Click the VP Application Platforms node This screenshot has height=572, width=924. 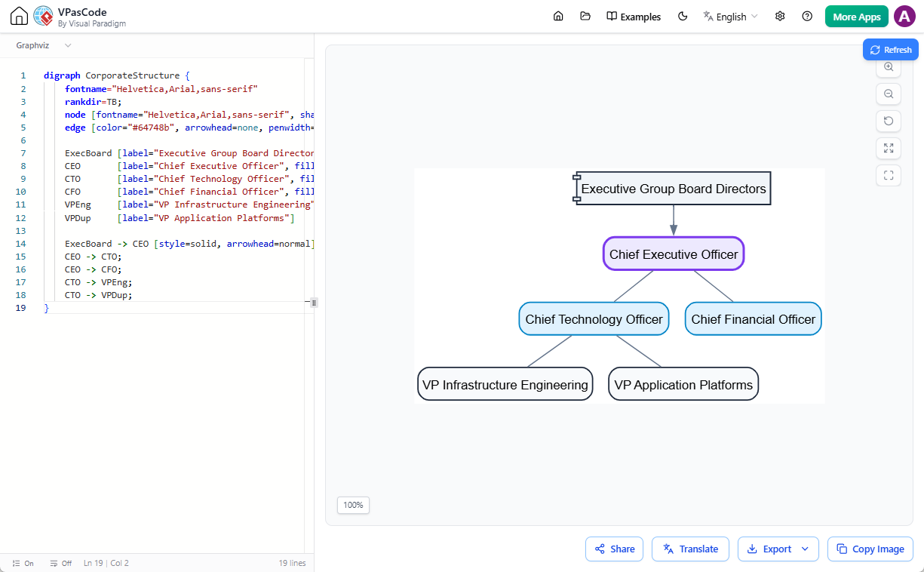pyautogui.click(x=683, y=384)
